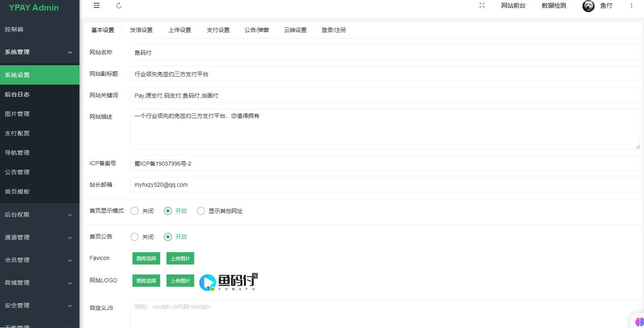The image size is (644, 328).
Task: Select 显示其他网址 radio option
Action: tap(201, 211)
